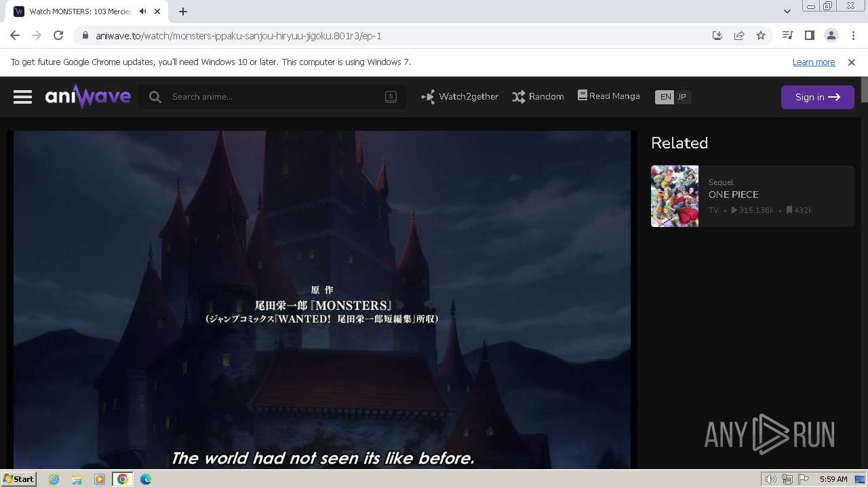This screenshot has width=868, height=488.
Task: Open the tab search dropdown
Action: click(x=787, y=11)
